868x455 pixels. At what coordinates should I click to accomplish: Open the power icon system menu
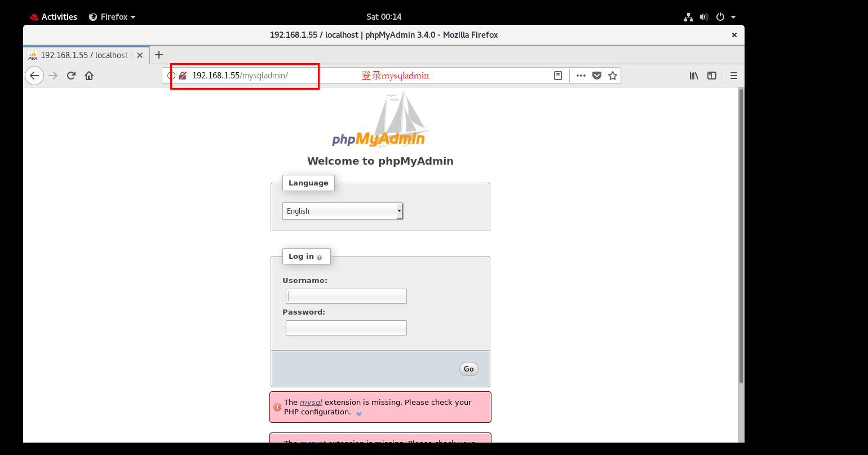720,17
